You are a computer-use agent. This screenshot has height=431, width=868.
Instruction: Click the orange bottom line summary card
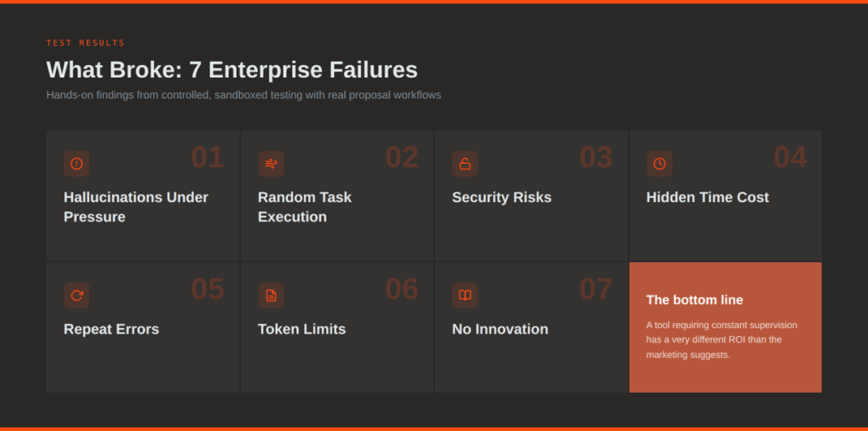click(x=725, y=327)
